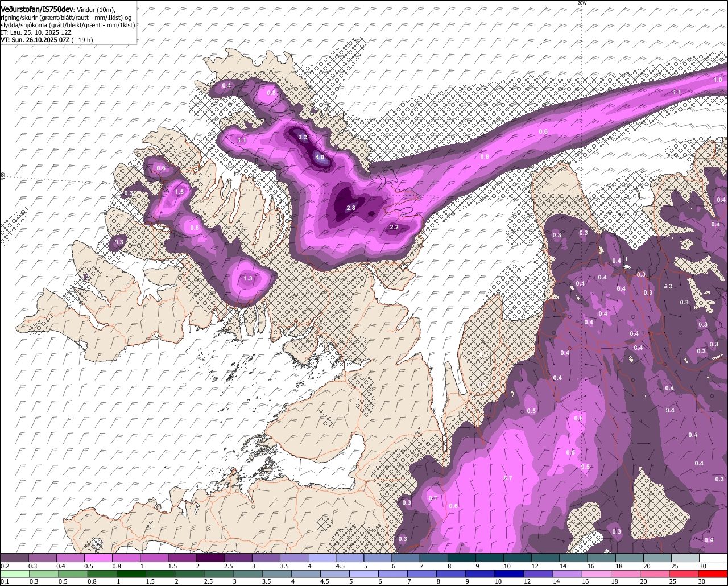Click the 1.5 value inside the map's pink area

[179, 192]
